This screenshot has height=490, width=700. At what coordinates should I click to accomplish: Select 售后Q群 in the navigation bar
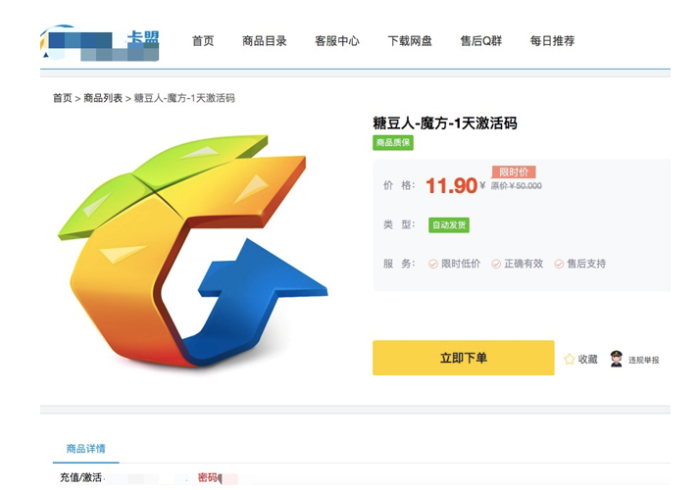481,41
